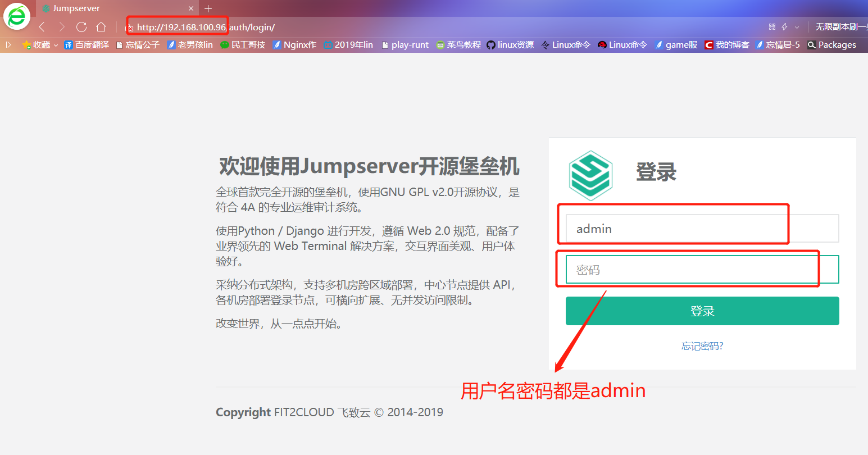Go forward with the browser forward arrow
The width and height of the screenshot is (868, 455).
coord(62,27)
